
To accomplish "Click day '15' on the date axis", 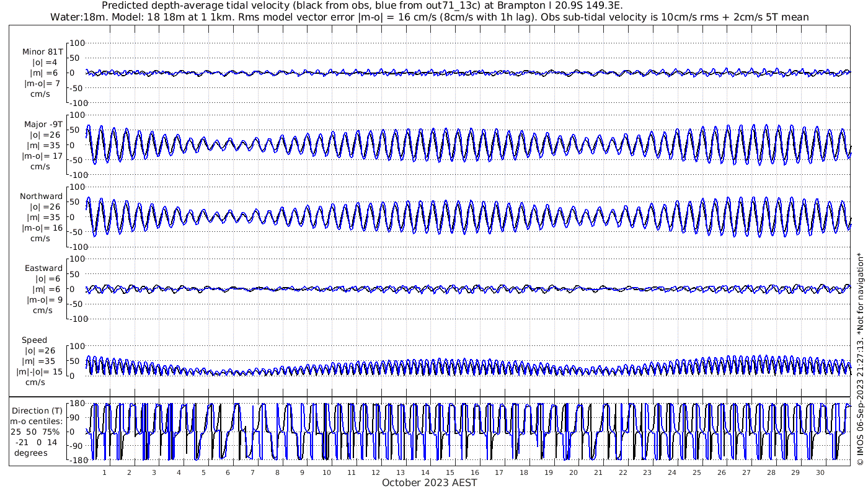I will (450, 472).
